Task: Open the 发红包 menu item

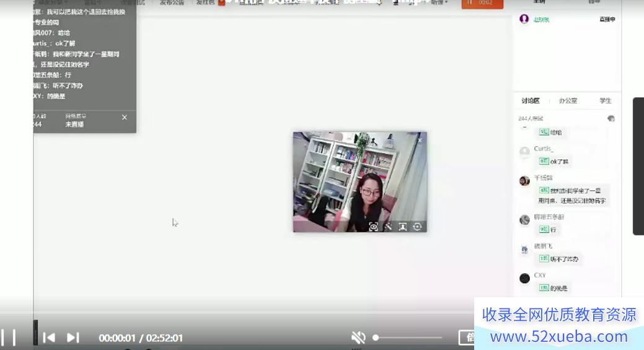Action: (205, 2)
